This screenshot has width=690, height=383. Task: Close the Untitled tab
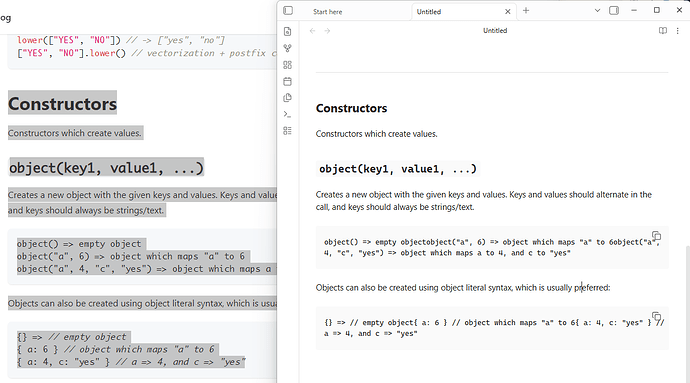(x=507, y=12)
